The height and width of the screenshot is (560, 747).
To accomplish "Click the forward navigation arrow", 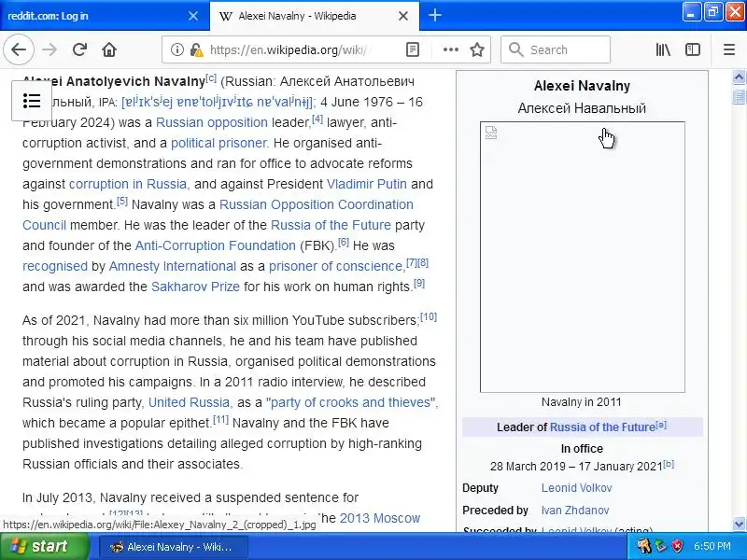I will 49,49.
